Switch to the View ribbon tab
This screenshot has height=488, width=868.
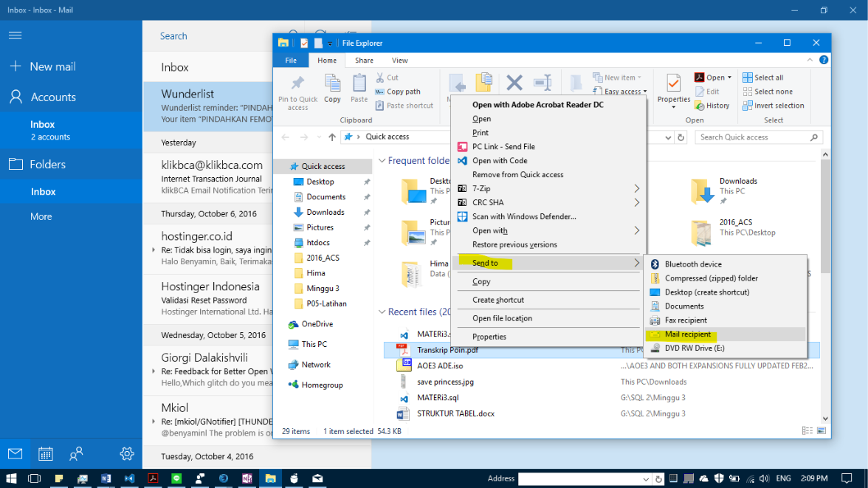pos(400,61)
